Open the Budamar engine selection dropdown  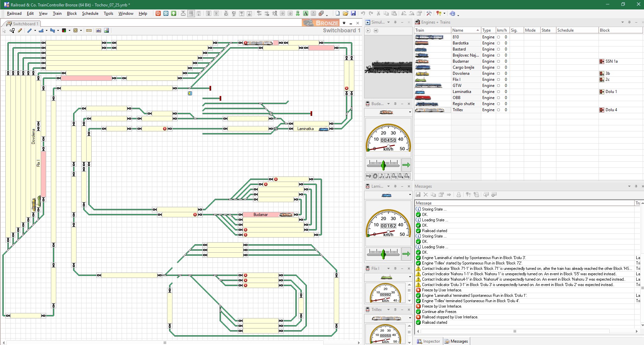click(x=410, y=112)
